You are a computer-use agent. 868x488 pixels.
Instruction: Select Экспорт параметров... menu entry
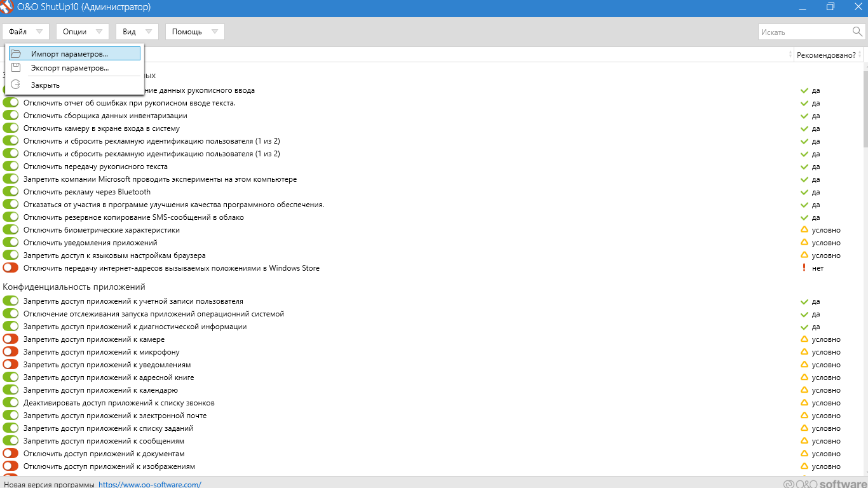70,67
